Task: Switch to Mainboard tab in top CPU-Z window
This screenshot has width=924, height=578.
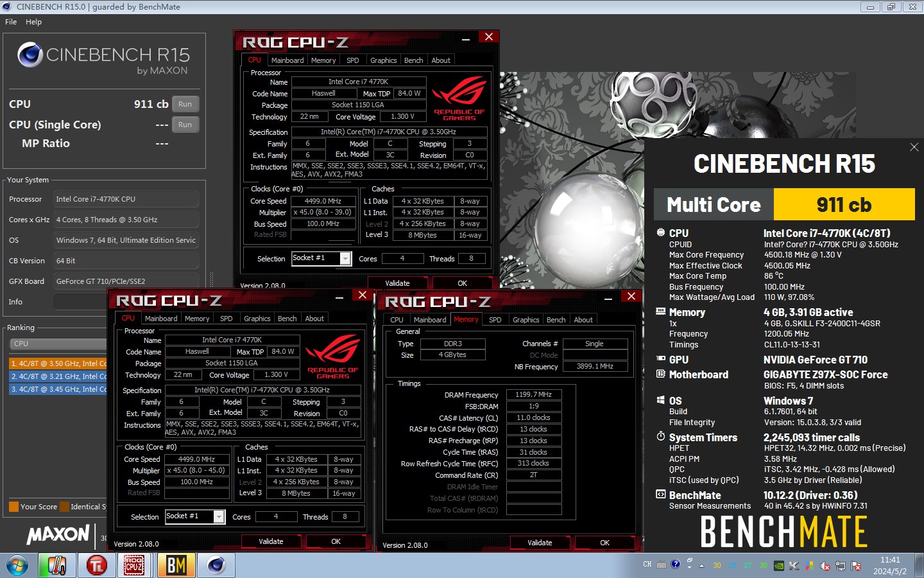Action: coord(287,60)
